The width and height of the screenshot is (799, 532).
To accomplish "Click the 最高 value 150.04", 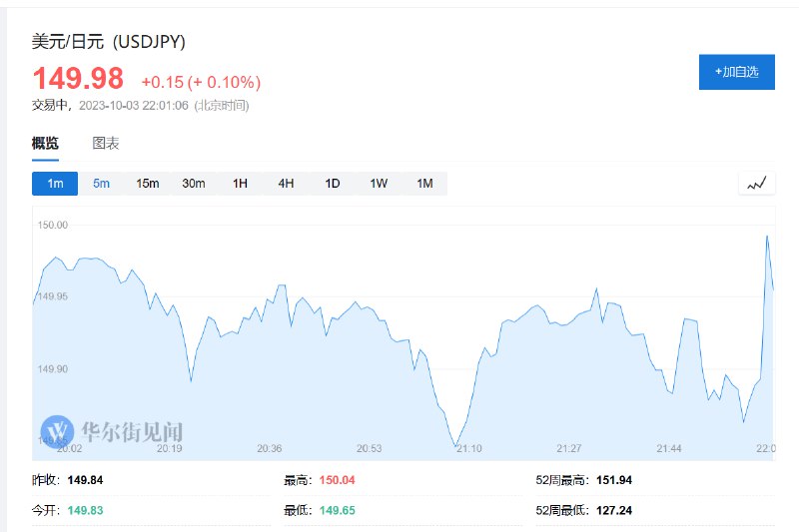I will (x=337, y=480).
